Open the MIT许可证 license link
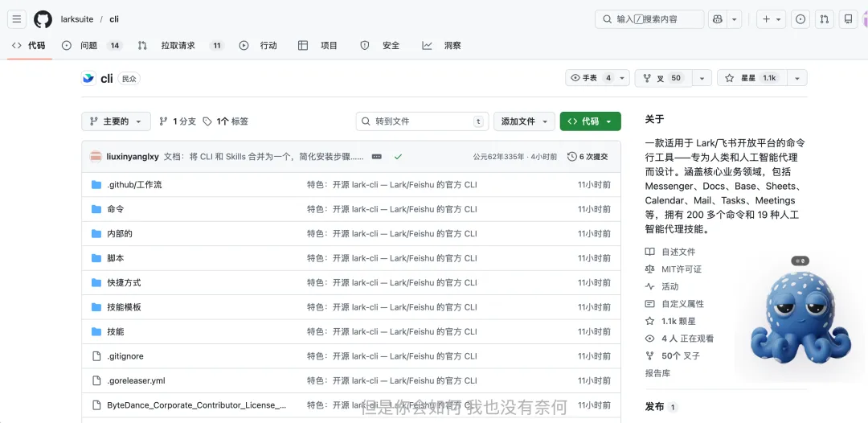Viewport: 868px width, 423px height. [x=674, y=269]
